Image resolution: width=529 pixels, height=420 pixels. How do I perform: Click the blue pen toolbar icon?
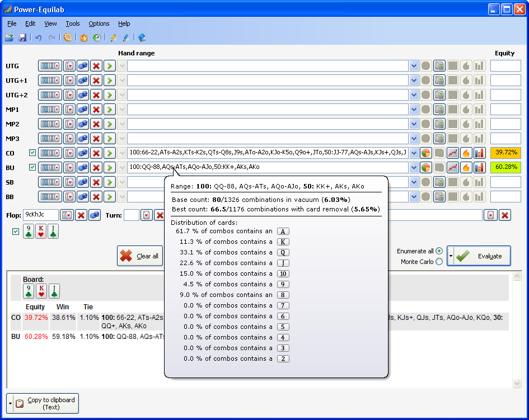[x=126, y=37]
